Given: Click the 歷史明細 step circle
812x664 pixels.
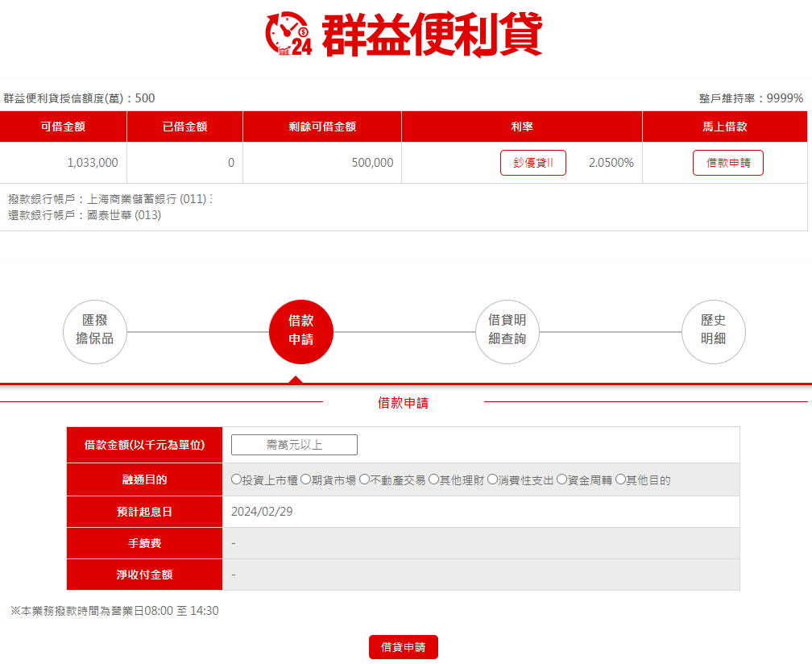Looking at the screenshot, I should 714,331.
